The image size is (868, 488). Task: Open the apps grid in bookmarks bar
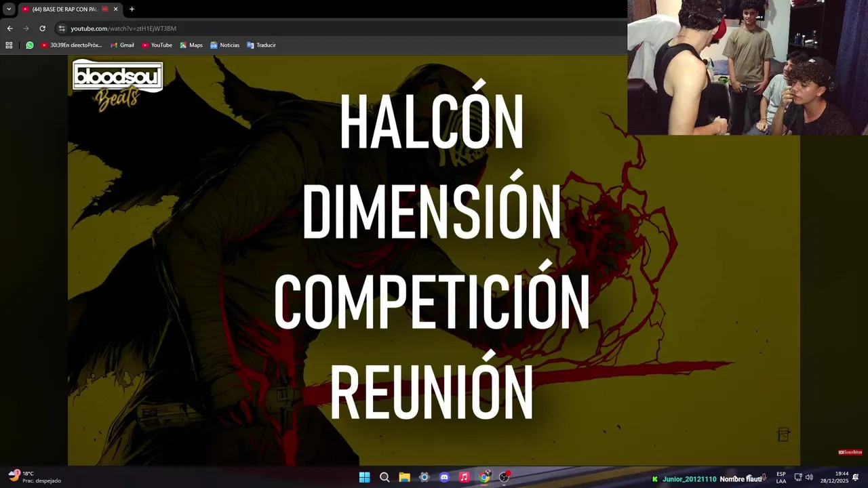[x=9, y=45]
